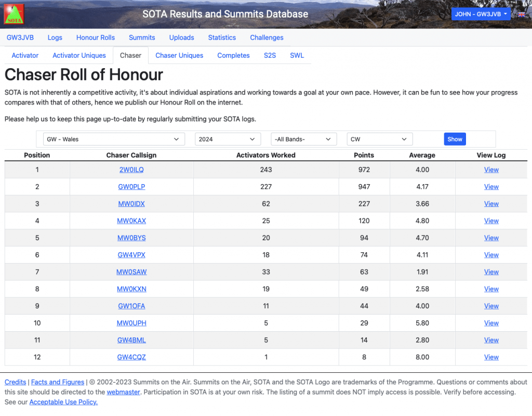Click the webmaster link
Viewport: 532px width, 416px height.
tap(124, 392)
